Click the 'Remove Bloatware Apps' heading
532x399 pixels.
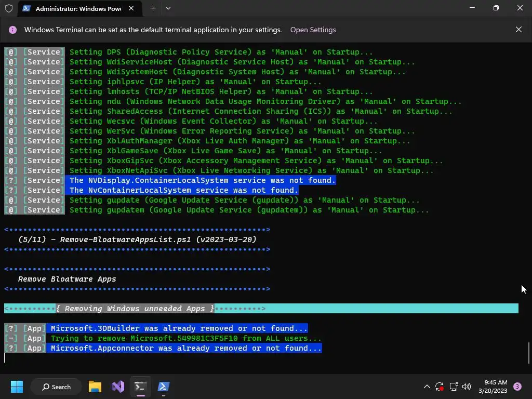(x=67, y=279)
